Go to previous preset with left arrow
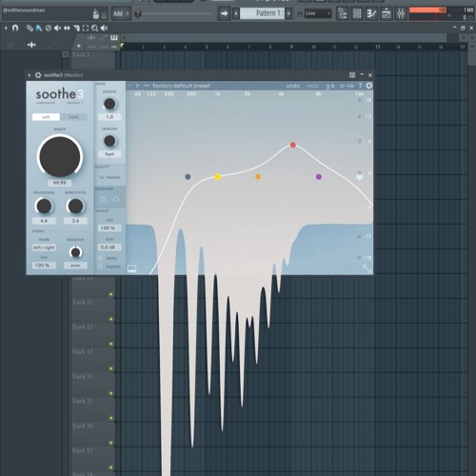The height and width of the screenshot is (476, 476). 129,86
